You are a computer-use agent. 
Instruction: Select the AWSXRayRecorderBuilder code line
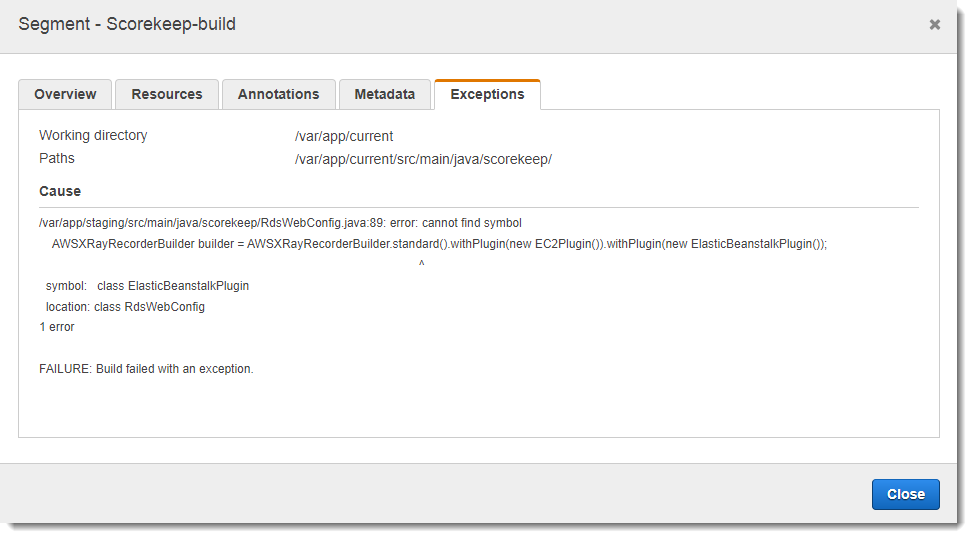click(439, 243)
